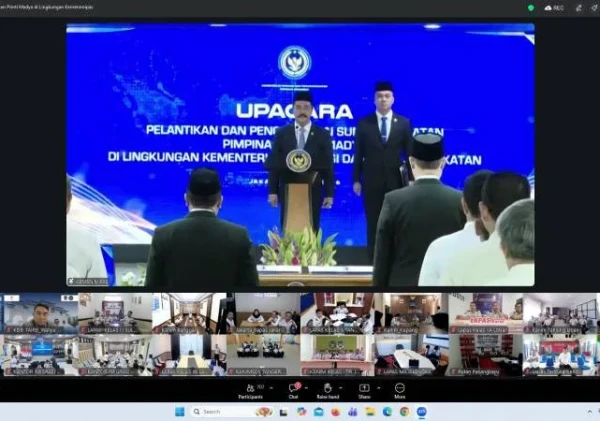The width and height of the screenshot is (600, 421).
Task: Select thumbnail with staff around red-wall table
Action: 338,313
